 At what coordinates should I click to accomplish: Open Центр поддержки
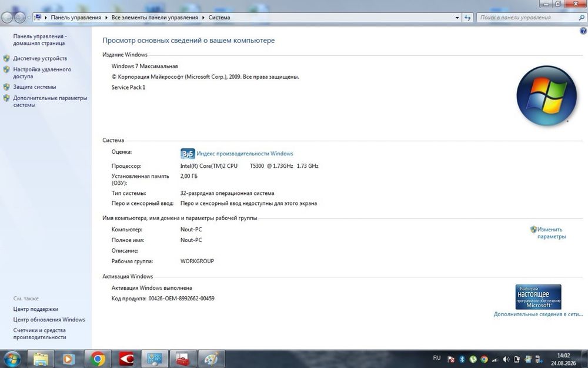point(36,309)
